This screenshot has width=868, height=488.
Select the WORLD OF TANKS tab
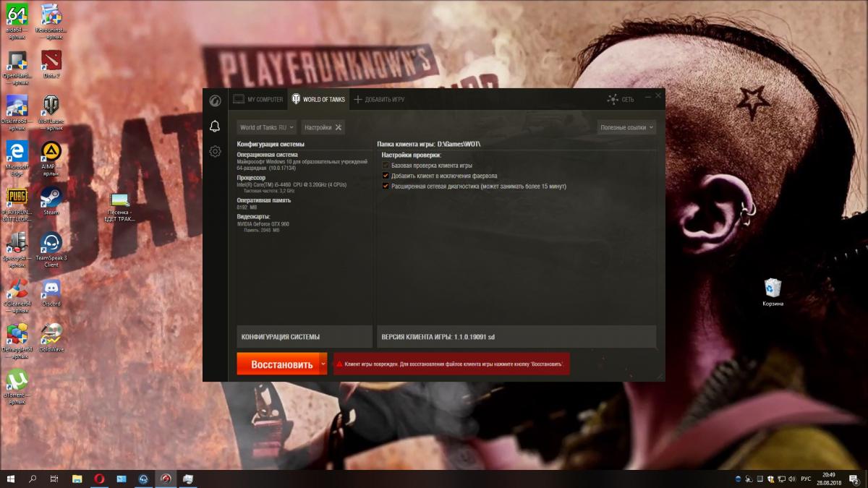(x=318, y=99)
